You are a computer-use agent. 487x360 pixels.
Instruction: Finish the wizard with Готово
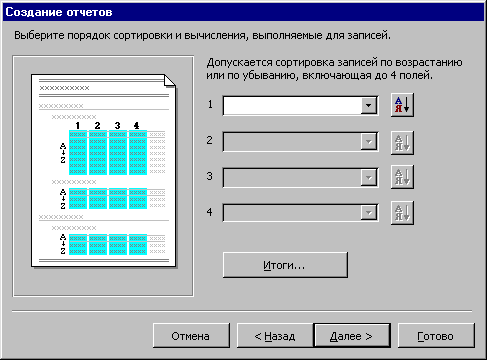pos(436,336)
